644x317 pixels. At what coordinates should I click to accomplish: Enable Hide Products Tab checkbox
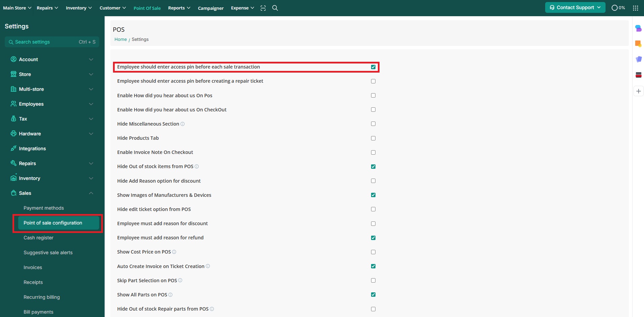tap(373, 138)
